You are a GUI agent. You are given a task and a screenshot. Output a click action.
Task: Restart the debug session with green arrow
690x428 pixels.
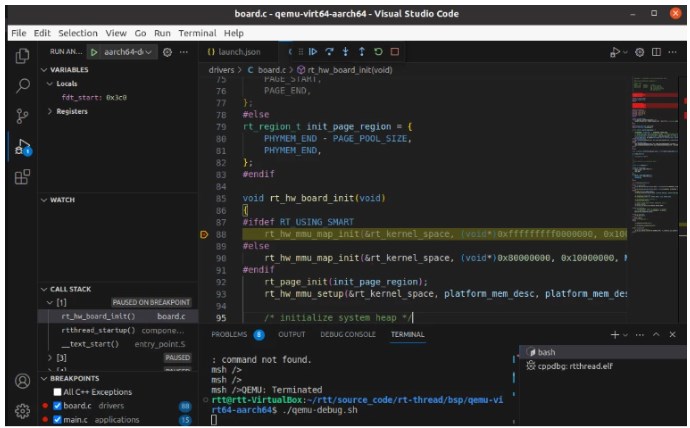(378, 51)
